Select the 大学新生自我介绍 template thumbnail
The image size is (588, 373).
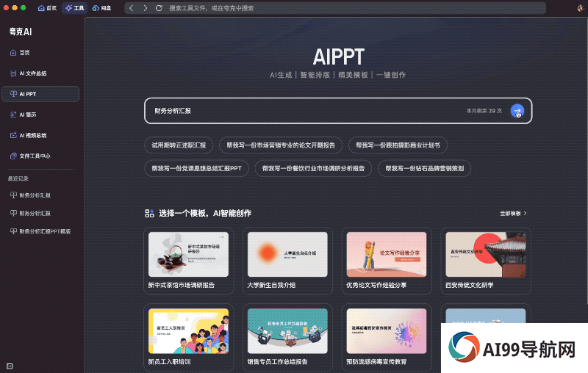(287, 254)
